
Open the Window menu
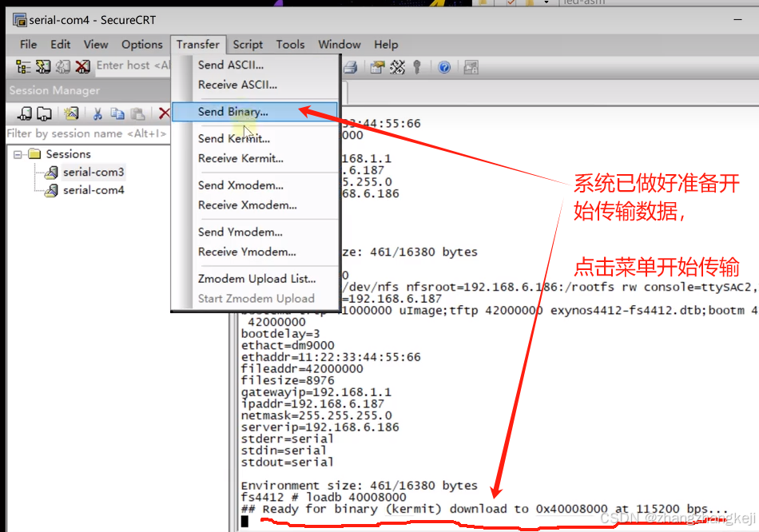coord(340,45)
